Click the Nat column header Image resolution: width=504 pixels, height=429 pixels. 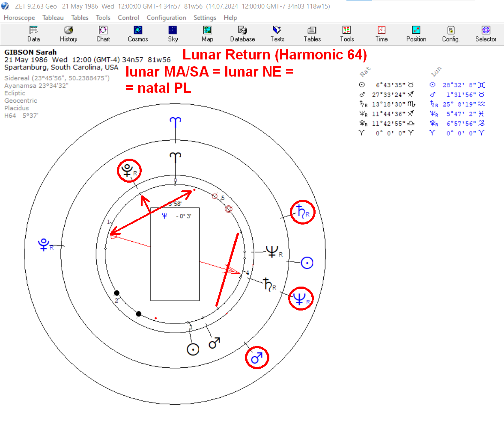tap(365, 71)
